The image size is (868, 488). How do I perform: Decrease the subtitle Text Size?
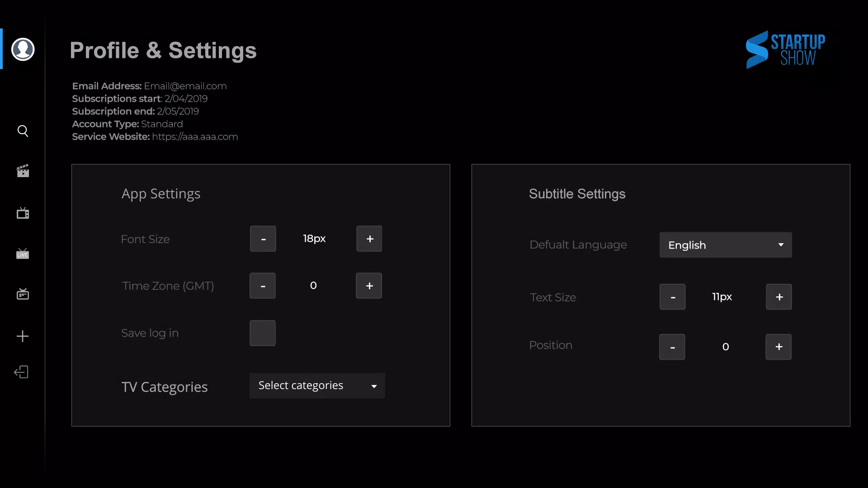click(673, 297)
